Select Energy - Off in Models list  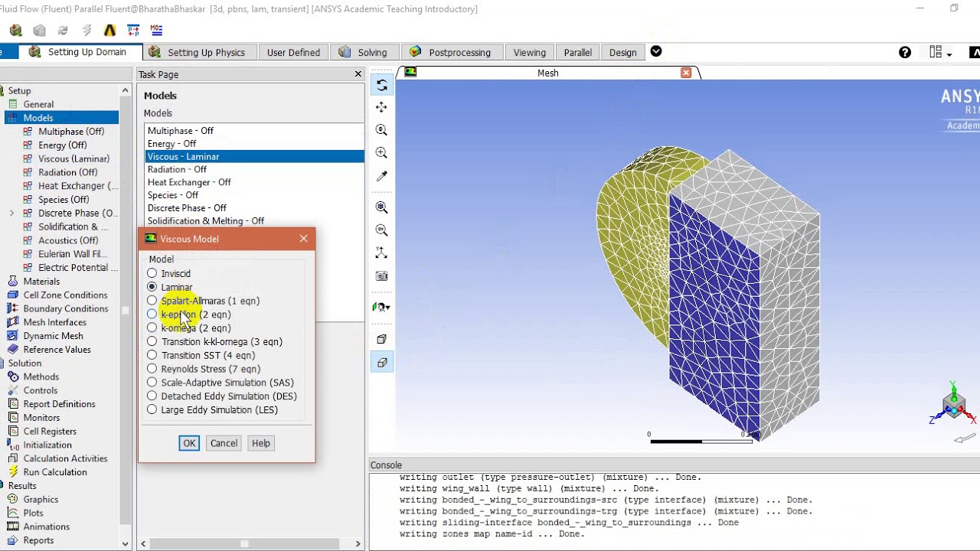[x=254, y=143]
